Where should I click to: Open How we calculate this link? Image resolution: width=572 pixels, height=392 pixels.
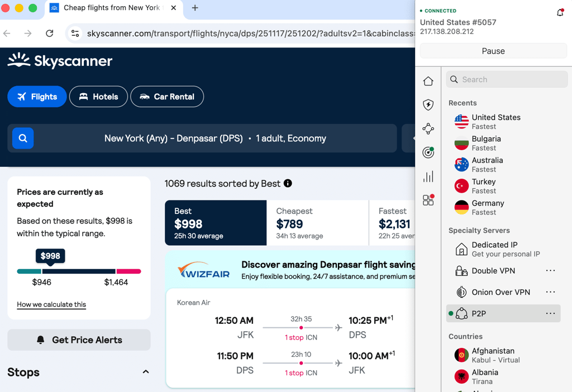pyautogui.click(x=51, y=304)
